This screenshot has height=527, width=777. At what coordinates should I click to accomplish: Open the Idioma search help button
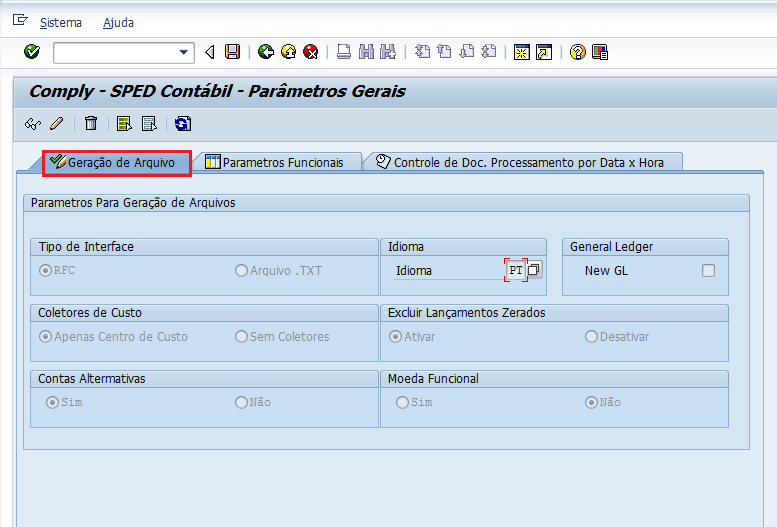click(x=535, y=270)
